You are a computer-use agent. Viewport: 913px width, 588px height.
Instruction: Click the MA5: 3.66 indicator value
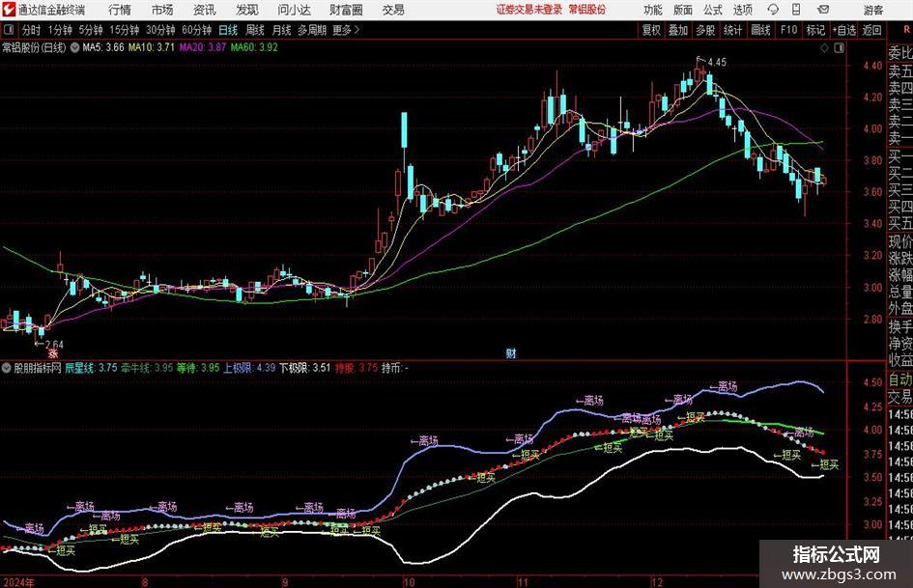pos(103,47)
